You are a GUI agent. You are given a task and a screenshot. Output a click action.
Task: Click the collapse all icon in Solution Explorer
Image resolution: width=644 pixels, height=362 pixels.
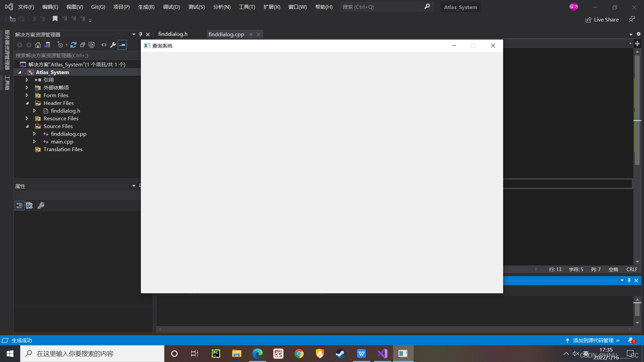pyautogui.click(x=83, y=45)
